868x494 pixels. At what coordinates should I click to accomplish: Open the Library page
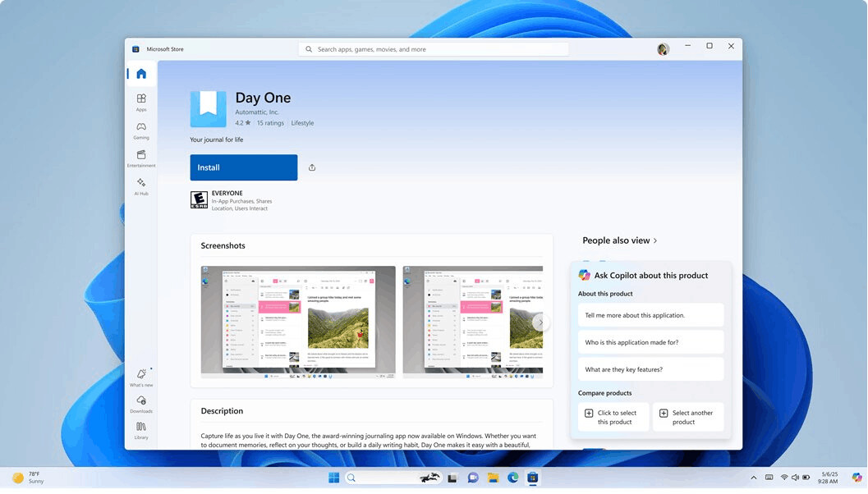coord(141,430)
